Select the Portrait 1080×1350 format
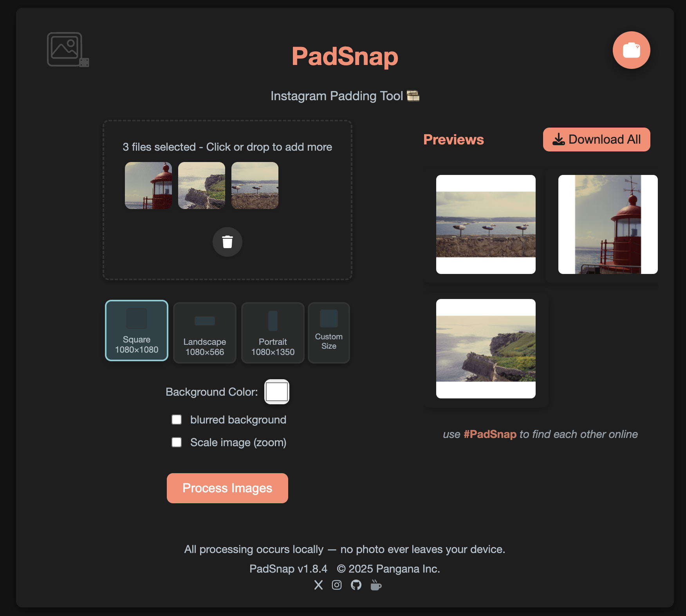The height and width of the screenshot is (616, 686). (273, 333)
